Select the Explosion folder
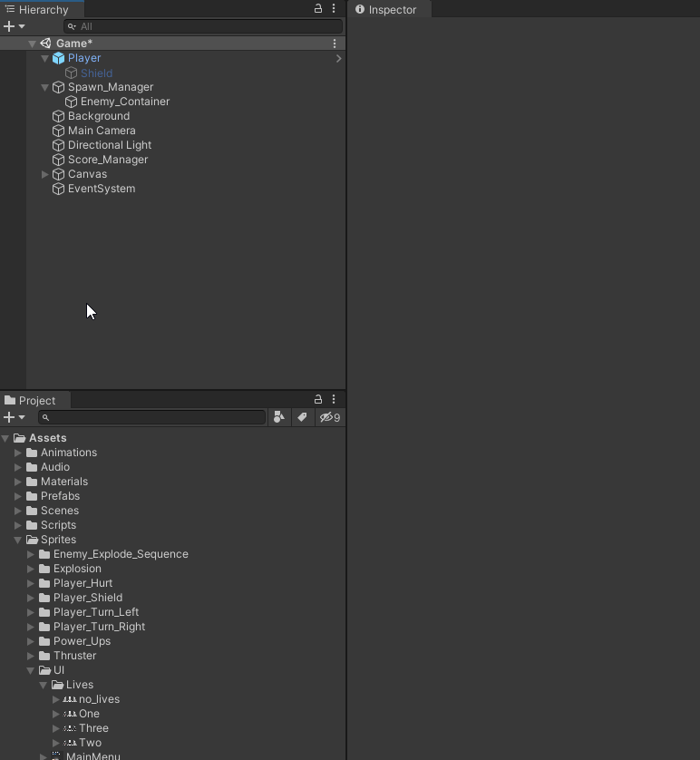This screenshot has width=700, height=760. [x=77, y=569]
